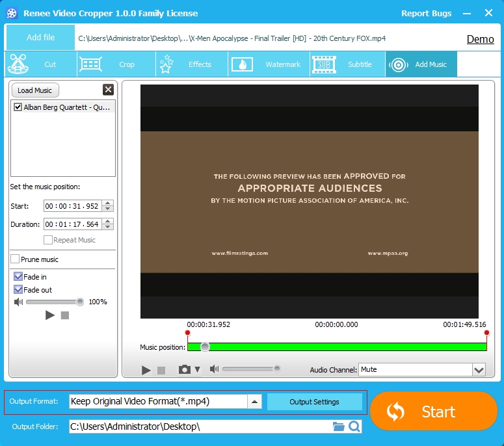Remove music with the X icon
Image resolution: width=504 pixels, height=446 pixels.
click(108, 90)
